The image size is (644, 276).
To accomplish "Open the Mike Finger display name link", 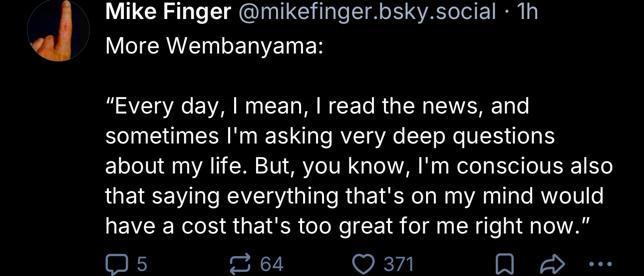I will [168, 11].
